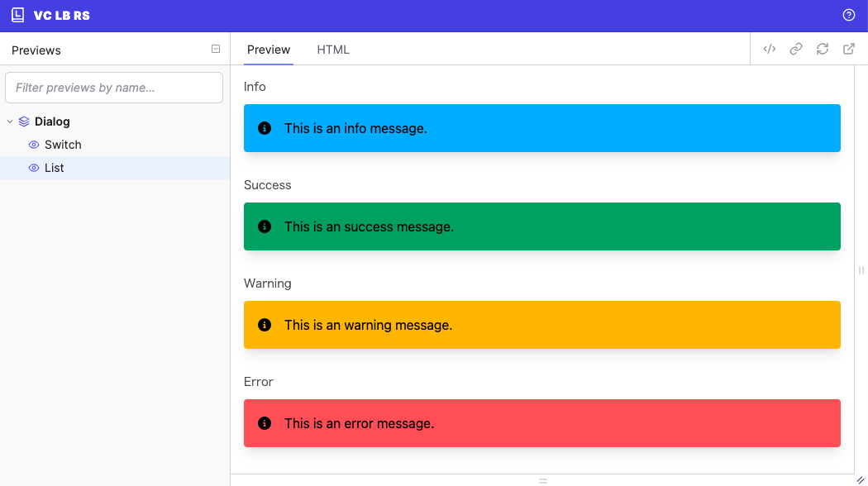The height and width of the screenshot is (486, 868).
Task: Copy the preview link using the chain icon
Action: tap(796, 49)
